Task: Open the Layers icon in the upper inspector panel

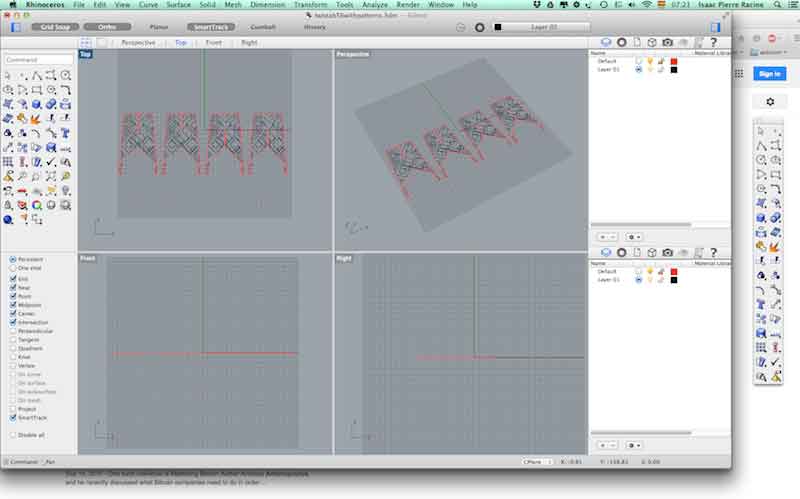Action: click(606, 42)
